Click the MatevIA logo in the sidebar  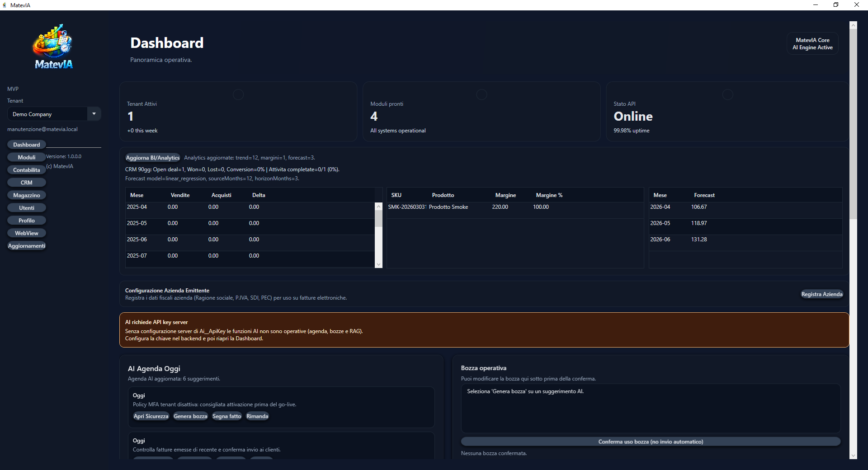(53, 47)
